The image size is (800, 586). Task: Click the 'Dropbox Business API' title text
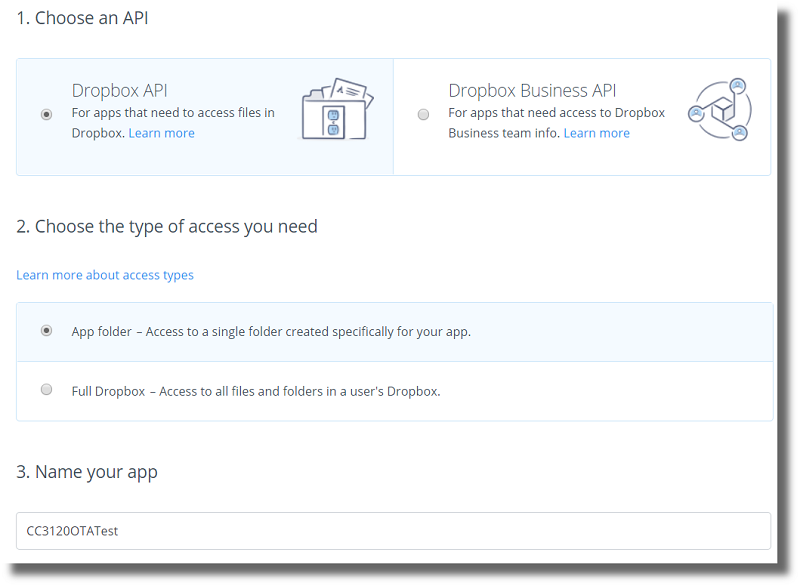530,91
